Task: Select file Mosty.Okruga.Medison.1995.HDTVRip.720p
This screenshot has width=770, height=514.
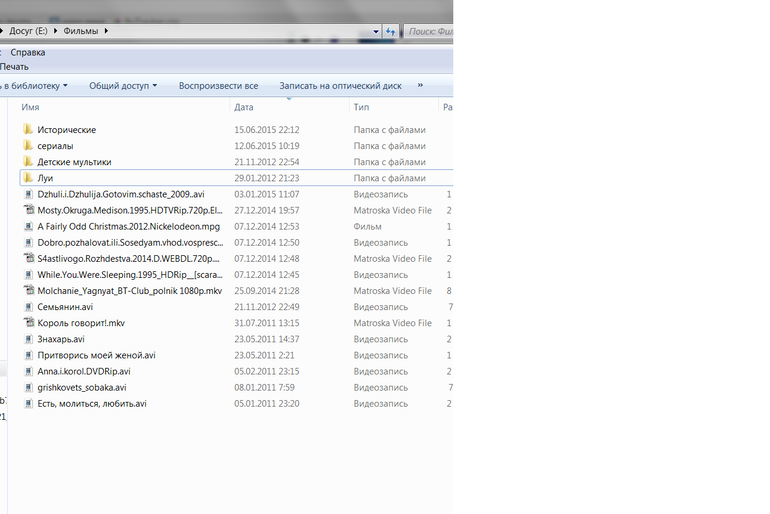Action: (x=130, y=210)
